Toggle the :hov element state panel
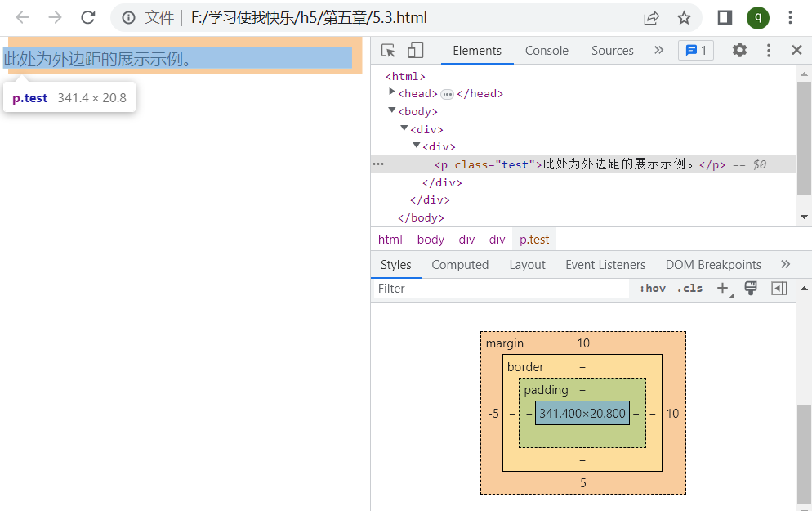This screenshot has width=812, height=511. pyautogui.click(x=652, y=289)
